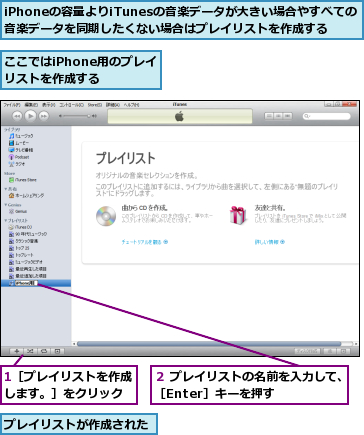Viewport: 364px width, 435px height.
Task: Toggle repeat in the bottom bar
Action: coord(44,351)
